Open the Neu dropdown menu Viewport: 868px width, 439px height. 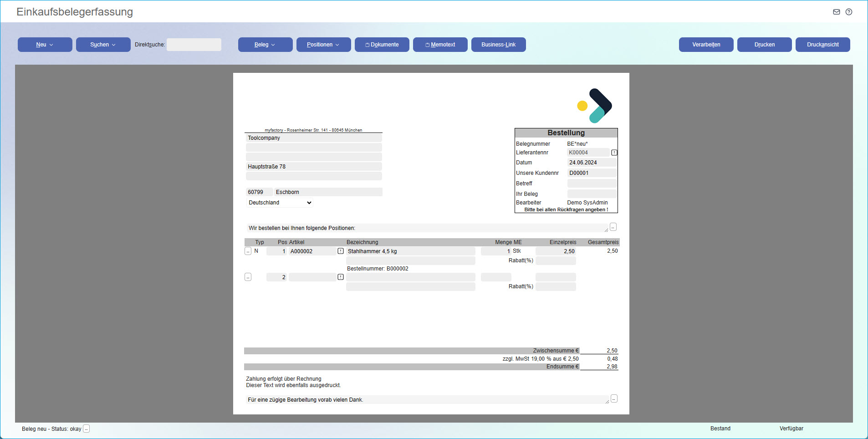coord(45,45)
